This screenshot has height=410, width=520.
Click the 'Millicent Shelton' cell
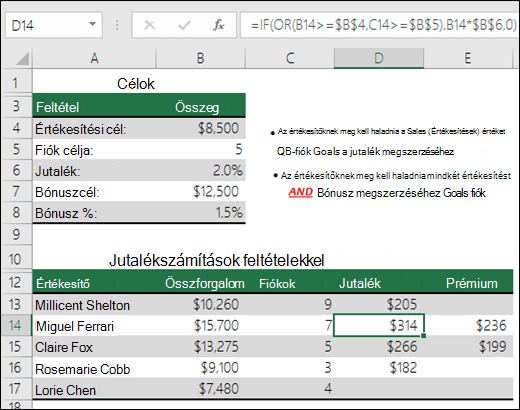click(94, 305)
